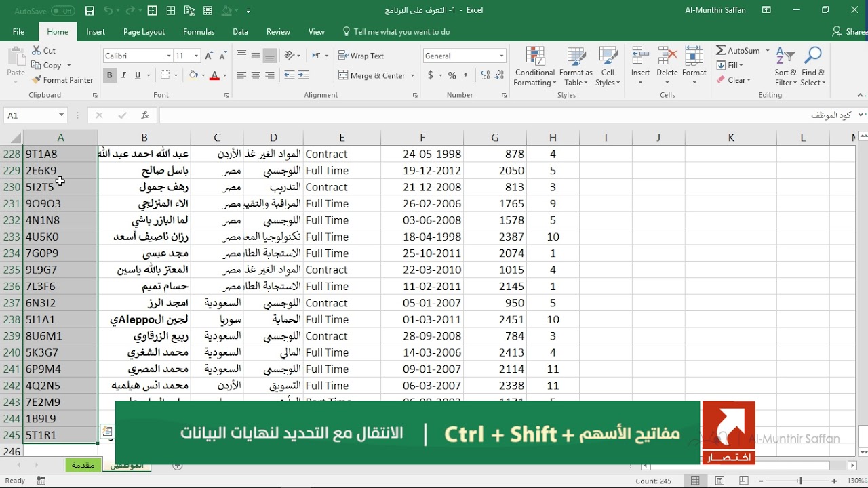Click AutoSum
Viewport: 868px width, 488px height.
tap(738, 51)
